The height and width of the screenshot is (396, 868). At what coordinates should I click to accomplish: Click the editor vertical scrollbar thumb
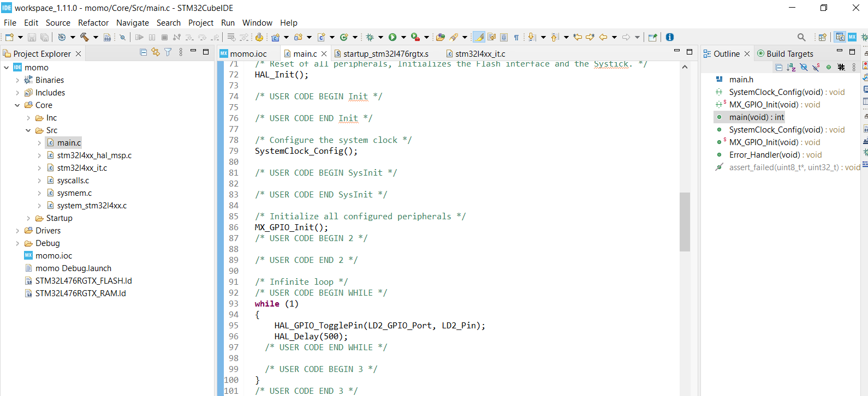[x=685, y=221]
